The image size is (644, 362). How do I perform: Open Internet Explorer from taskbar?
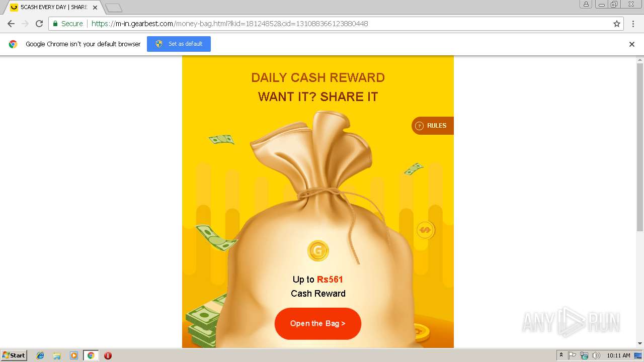click(40, 355)
